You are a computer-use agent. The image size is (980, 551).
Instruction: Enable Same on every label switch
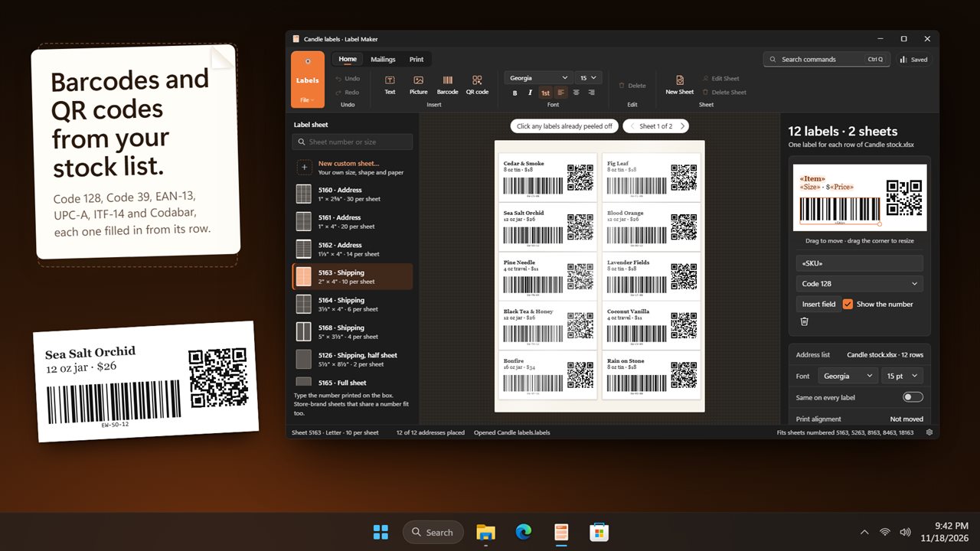[x=913, y=397]
